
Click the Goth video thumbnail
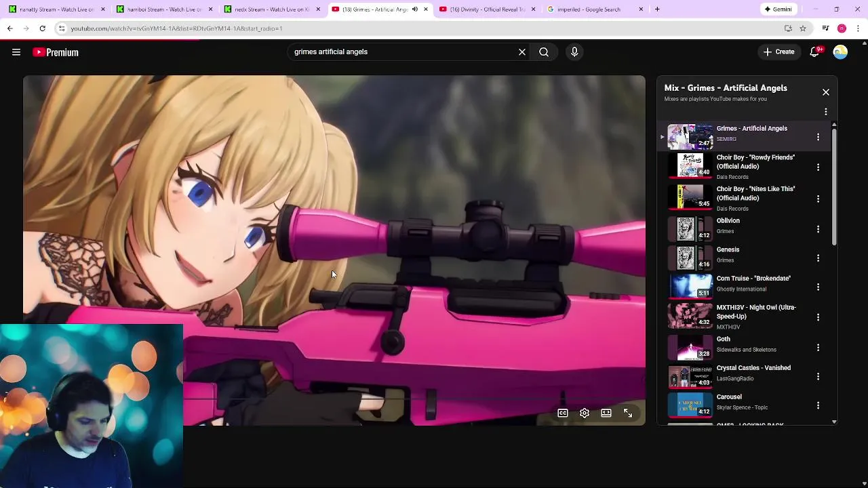coord(690,347)
